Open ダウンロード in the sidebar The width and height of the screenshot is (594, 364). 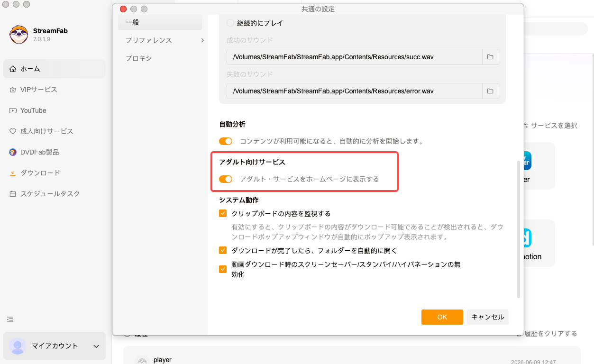click(55, 173)
